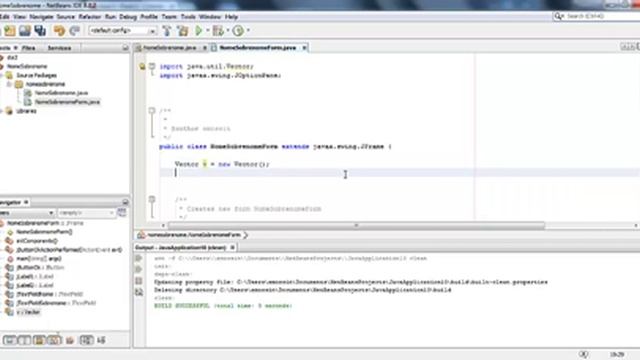The image size is (640, 360).
Task: Switch to the Services tab
Action: (60, 48)
